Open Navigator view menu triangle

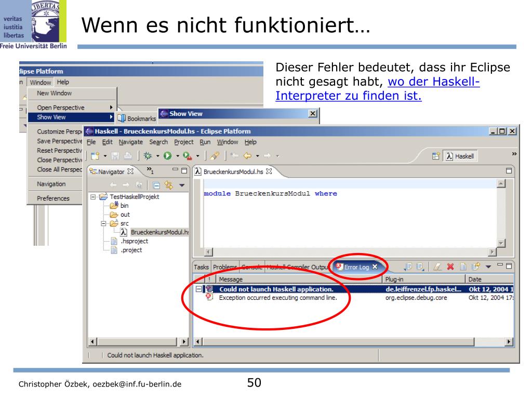click(x=182, y=185)
